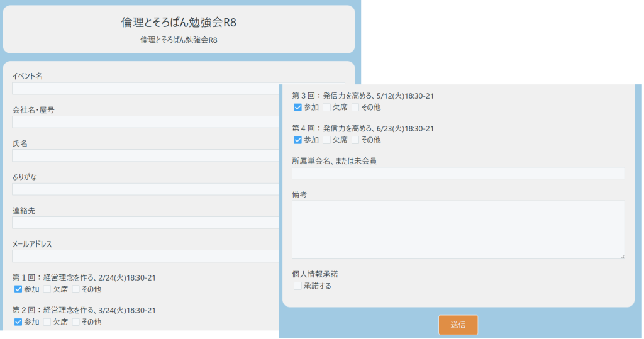Screen dimensions: 644x339
Task: Mark 欠席 for 第2回 session
Action: pos(47,322)
